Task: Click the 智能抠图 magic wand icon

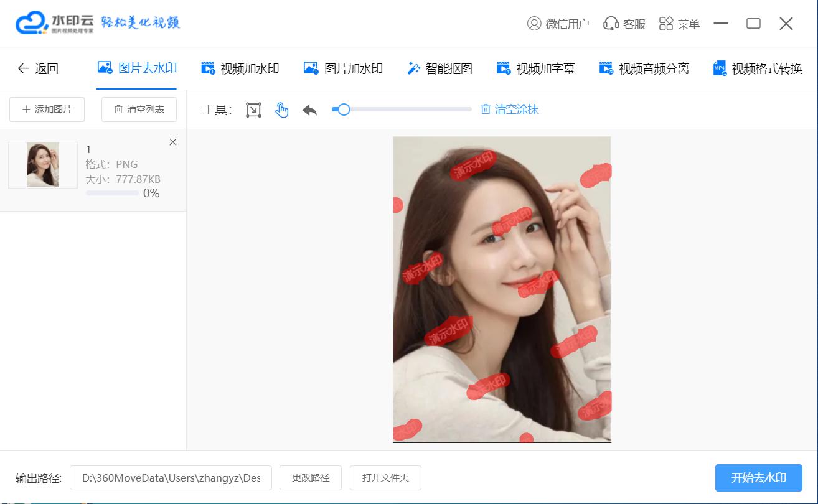Action: click(414, 68)
